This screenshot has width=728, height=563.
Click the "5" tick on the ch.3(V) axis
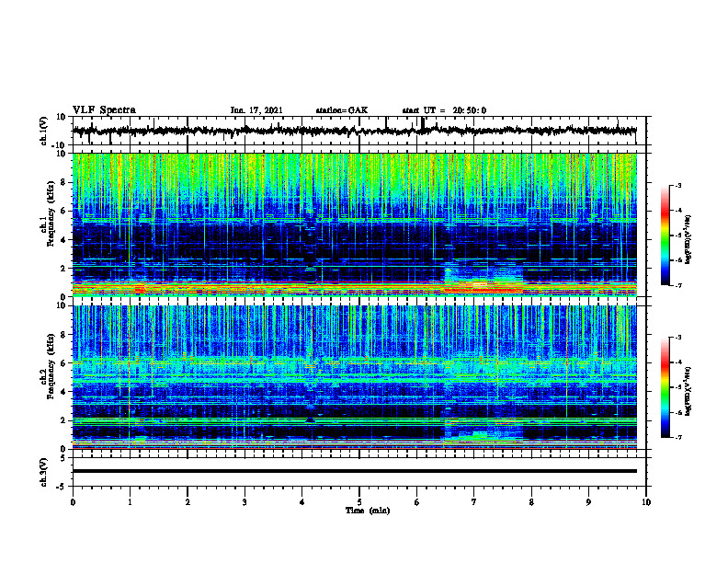click(x=63, y=458)
